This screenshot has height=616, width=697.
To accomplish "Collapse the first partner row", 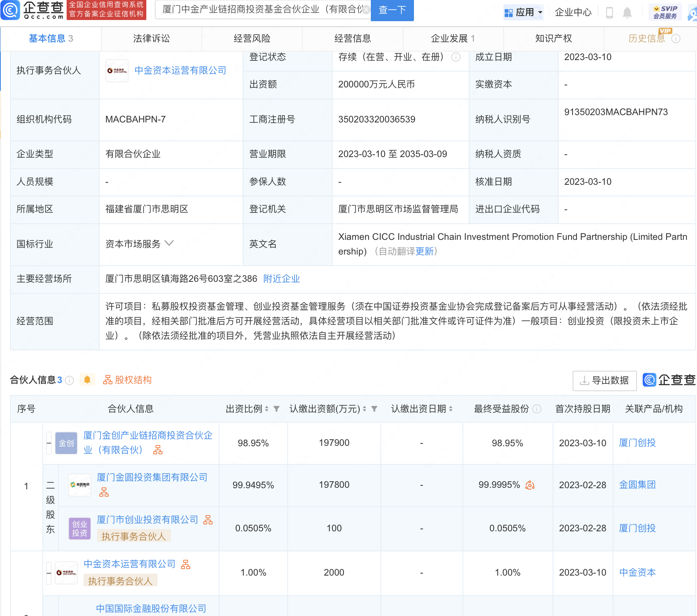I will pos(49,443).
